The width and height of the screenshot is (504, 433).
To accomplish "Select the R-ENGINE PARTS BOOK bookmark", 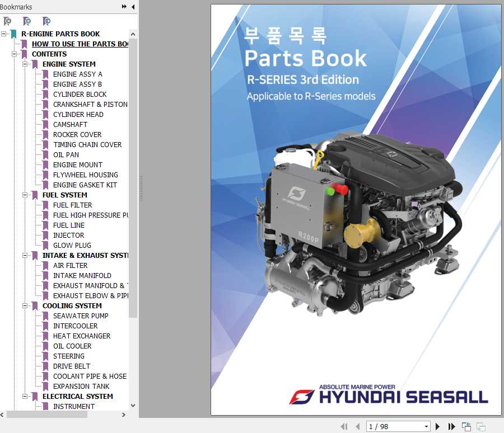I will click(60, 34).
